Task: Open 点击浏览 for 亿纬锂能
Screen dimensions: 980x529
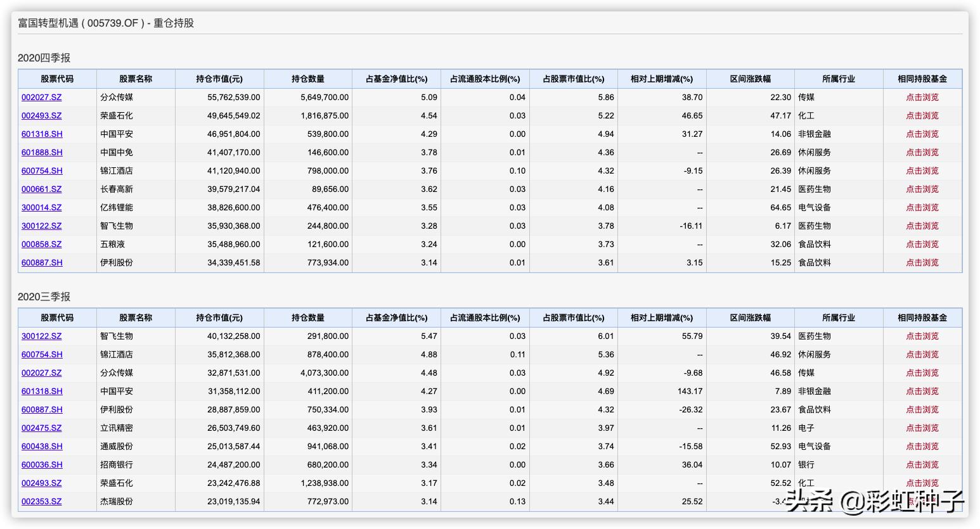Action: coord(922,208)
